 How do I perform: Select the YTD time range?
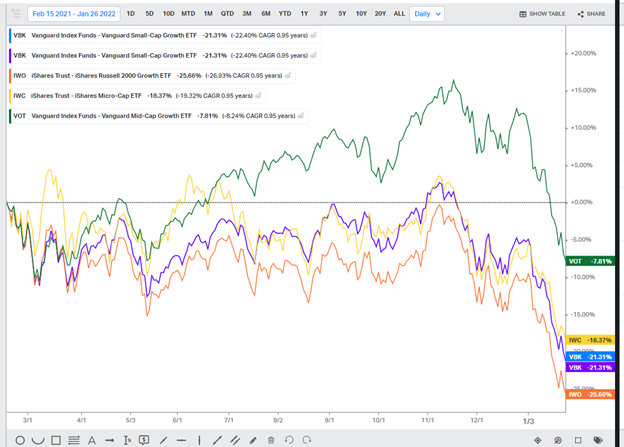(x=285, y=14)
